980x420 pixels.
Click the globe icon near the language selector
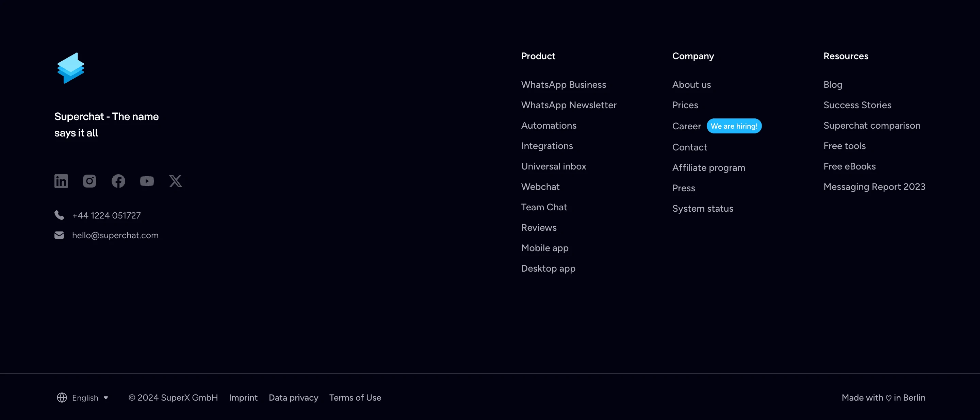(62, 398)
